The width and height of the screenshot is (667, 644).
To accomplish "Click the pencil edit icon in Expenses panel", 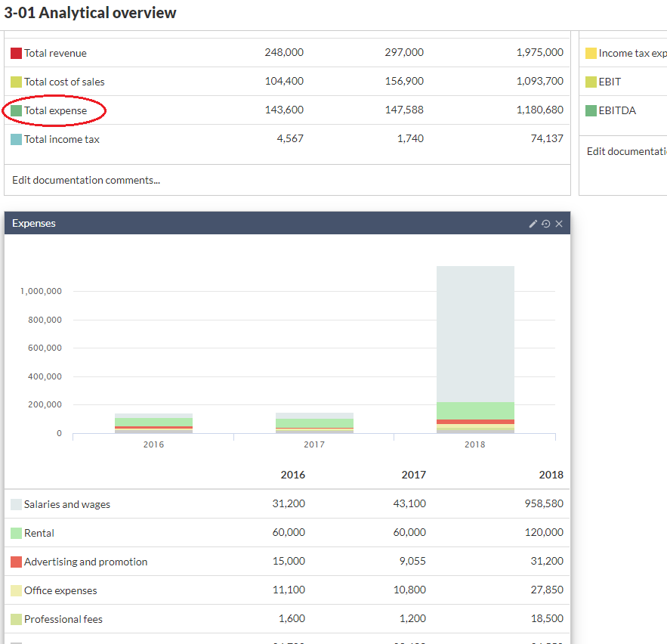I will pyautogui.click(x=533, y=224).
